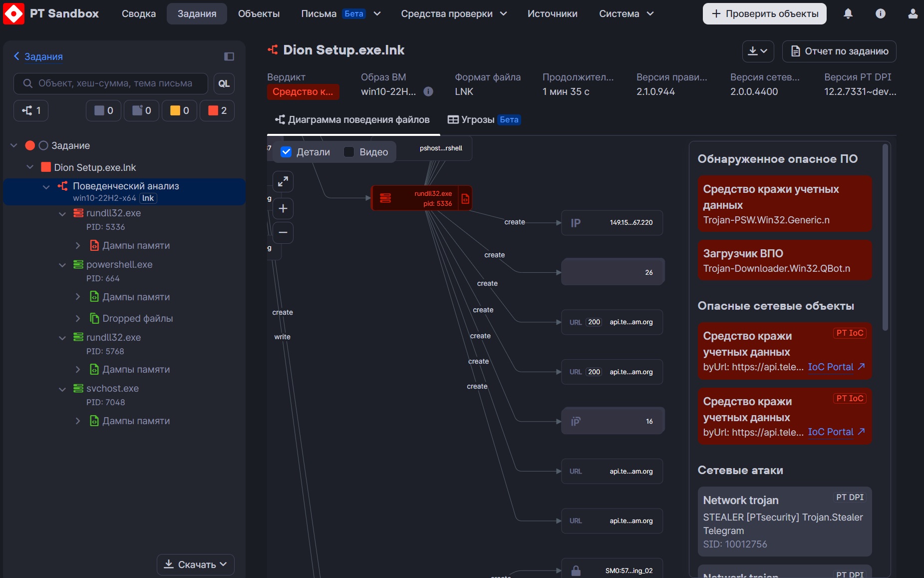
Task: Toggle the Детали checkbox
Action: (x=286, y=152)
